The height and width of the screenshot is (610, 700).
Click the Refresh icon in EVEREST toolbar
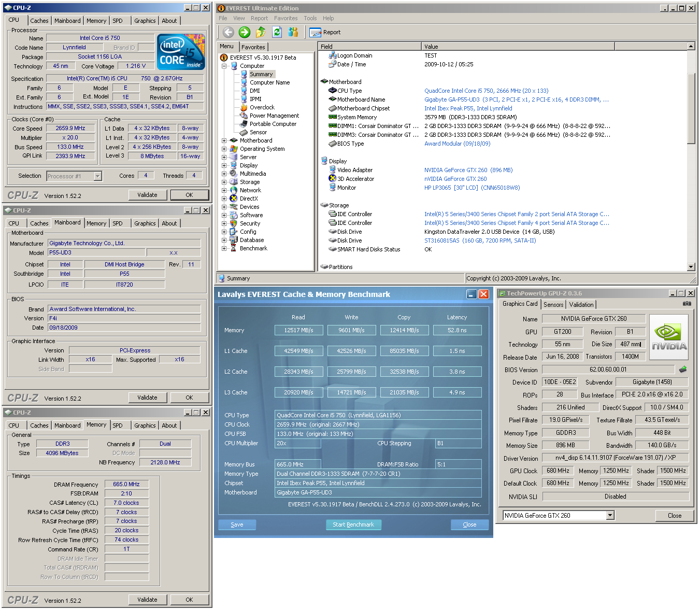coord(277,32)
